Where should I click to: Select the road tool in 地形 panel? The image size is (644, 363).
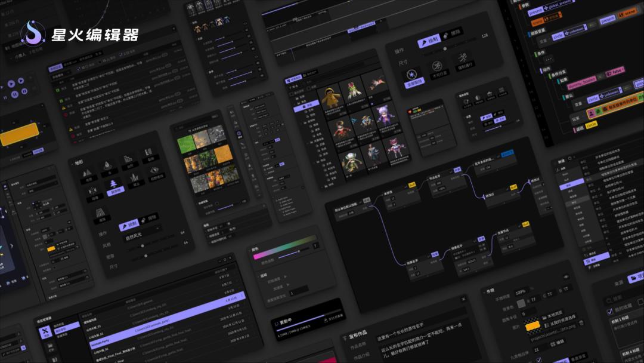pos(100,213)
